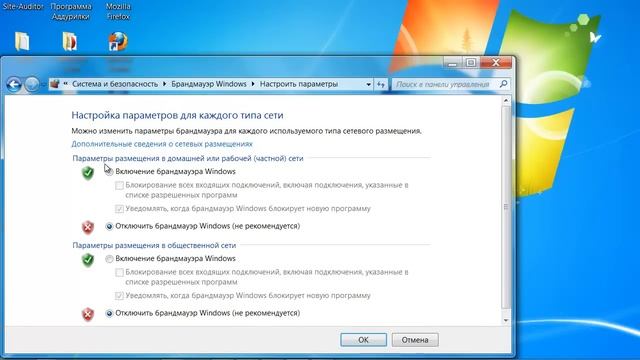Image resolution: width=640 pixels, height=360 pixels.
Task: Enable Windows firewall for public network
Action: click(x=109, y=259)
